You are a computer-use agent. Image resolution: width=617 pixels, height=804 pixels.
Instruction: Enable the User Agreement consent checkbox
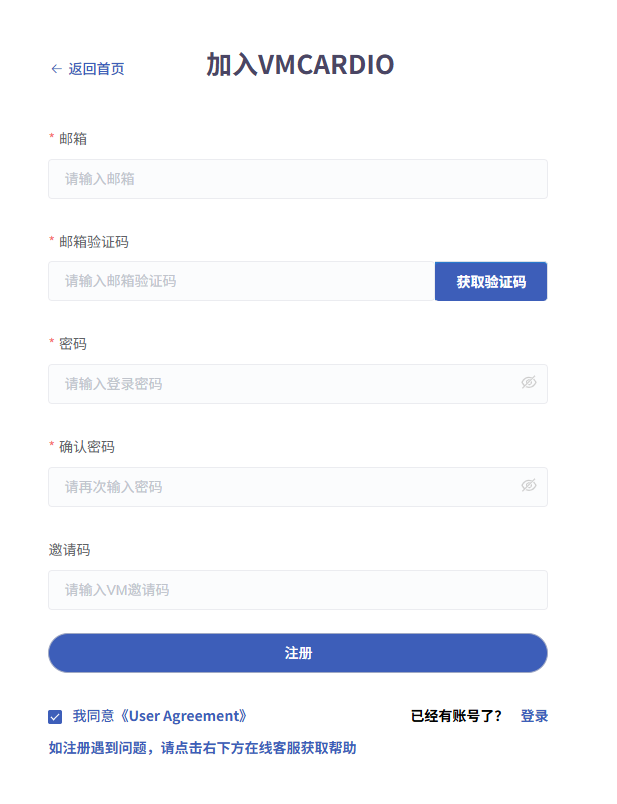click(55, 715)
